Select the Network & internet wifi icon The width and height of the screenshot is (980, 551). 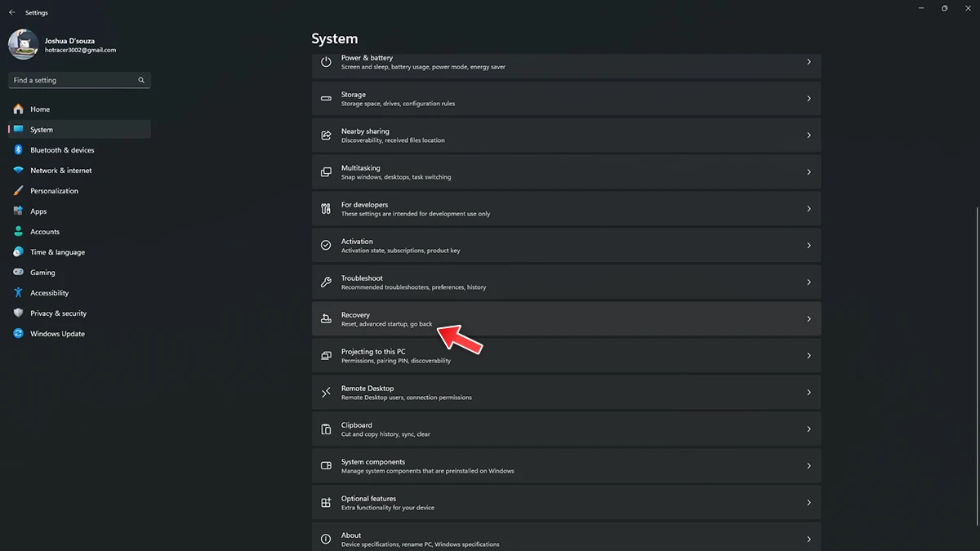[x=18, y=170]
